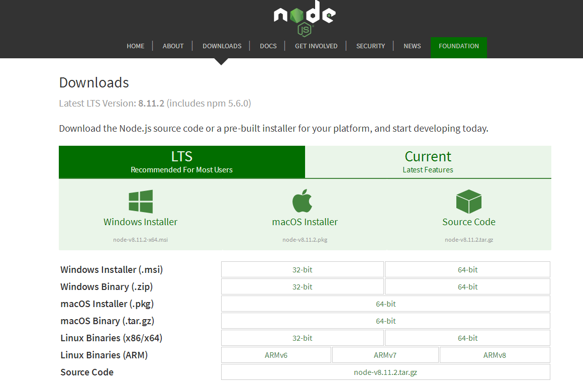Viewport: 583px width, 392px height.
Task: Click the macOS Binary (.tar.gz) row label
Action: pyautogui.click(x=108, y=321)
